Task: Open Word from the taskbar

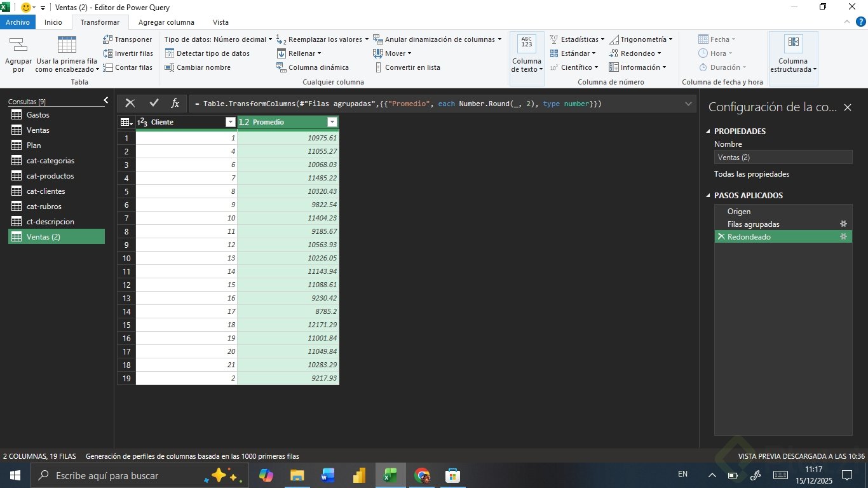Action: (328, 475)
